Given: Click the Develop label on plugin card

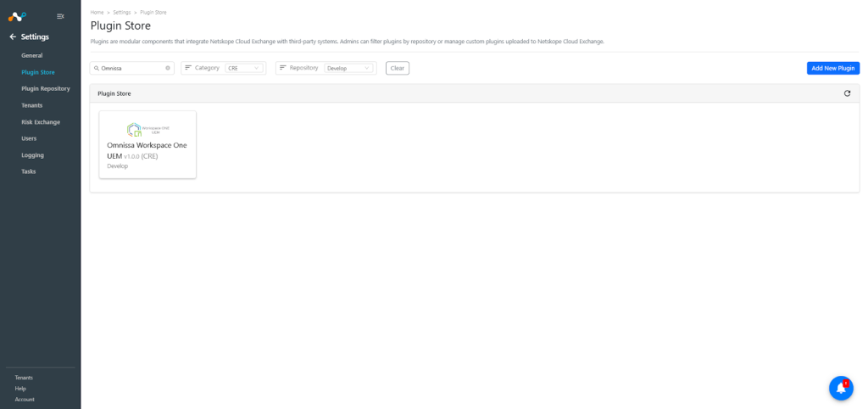Looking at the screenshot, I should pyautogui.click(x=117, y=166).
